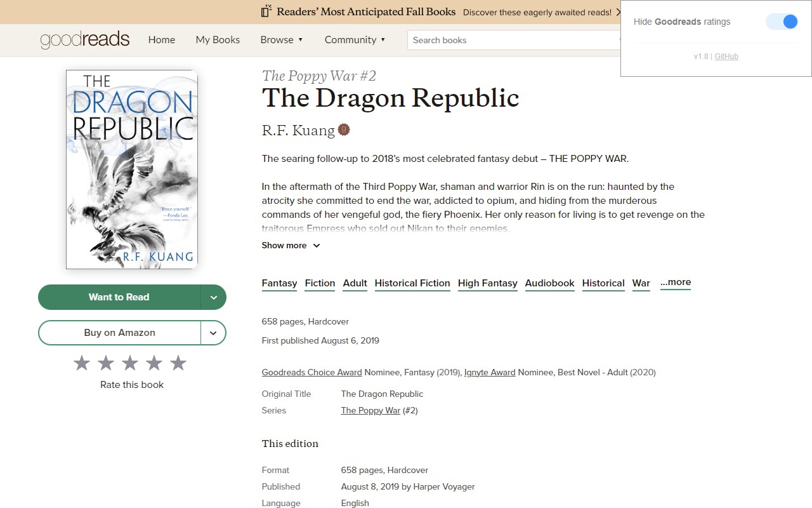Screen dimensions: 812x508
Task: Reveal additional genres via ...more
Action: click(675, 282)
